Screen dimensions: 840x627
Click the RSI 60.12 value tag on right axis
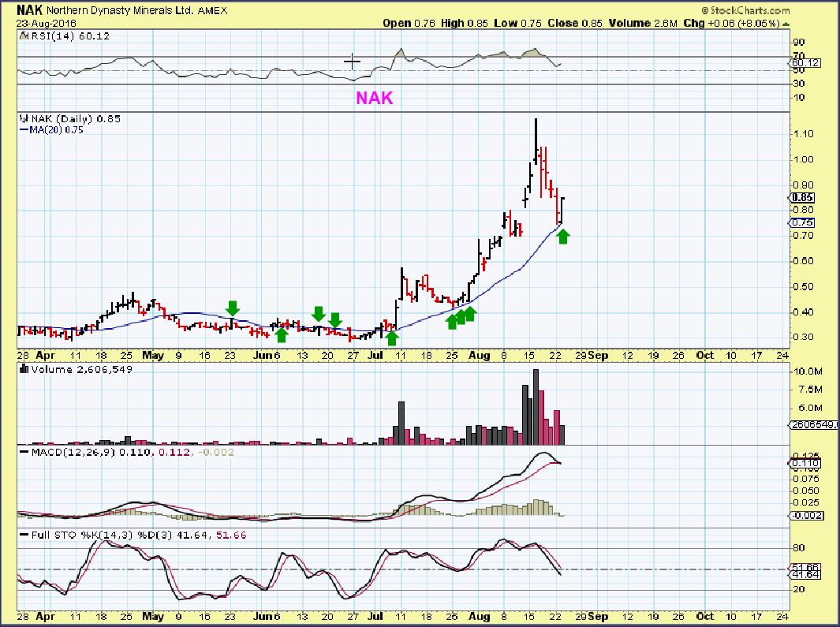click(806, 63)
